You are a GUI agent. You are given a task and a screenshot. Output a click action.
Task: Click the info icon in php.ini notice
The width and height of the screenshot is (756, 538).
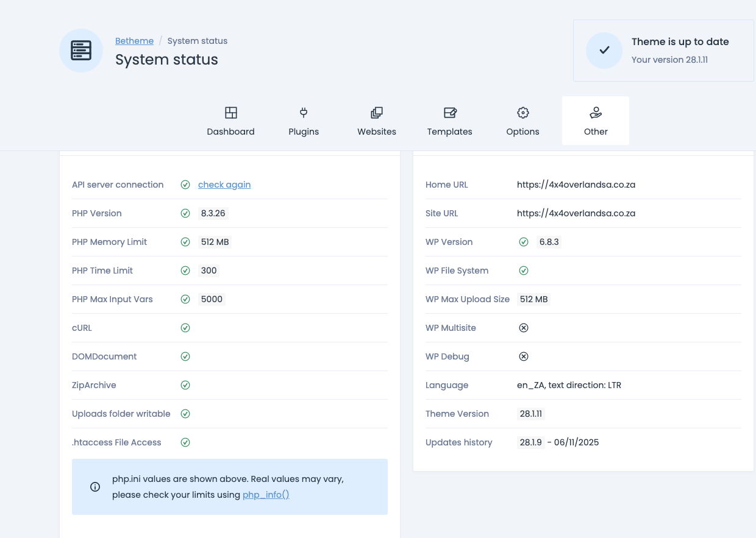pyautogui.click(x=95, y=487)
